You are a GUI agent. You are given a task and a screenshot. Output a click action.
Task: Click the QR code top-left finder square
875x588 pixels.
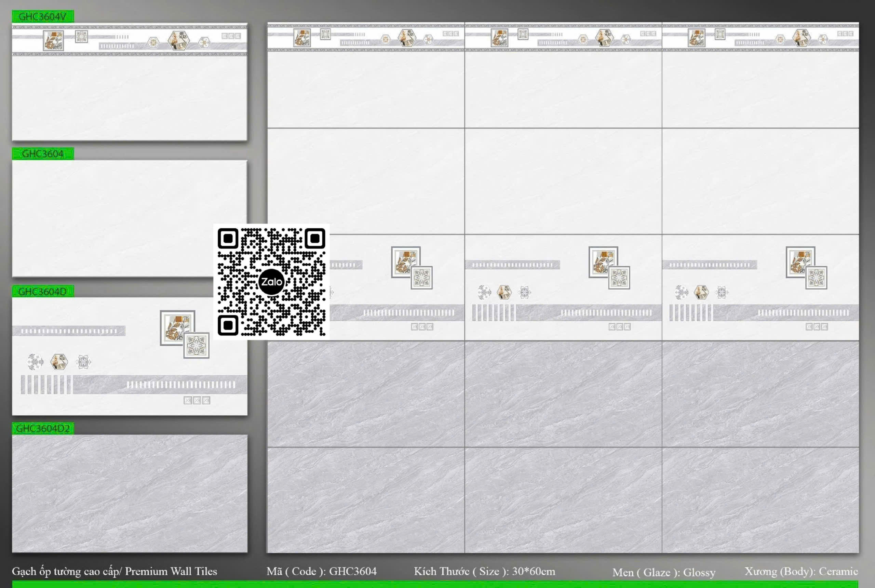click(228, 239)
